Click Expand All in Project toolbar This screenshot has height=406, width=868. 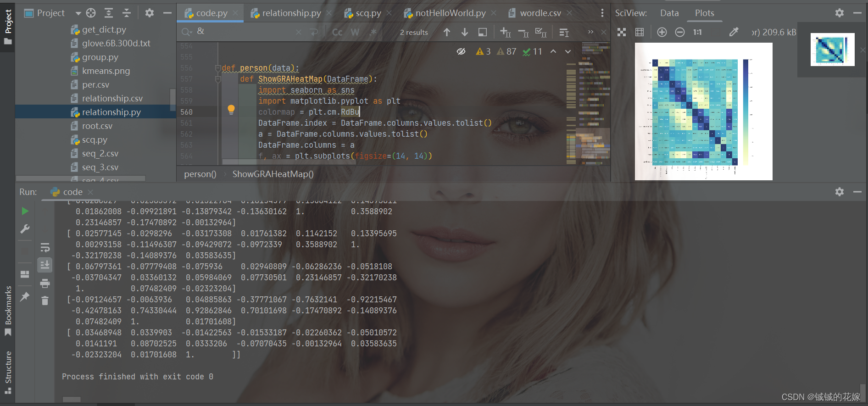109,13
